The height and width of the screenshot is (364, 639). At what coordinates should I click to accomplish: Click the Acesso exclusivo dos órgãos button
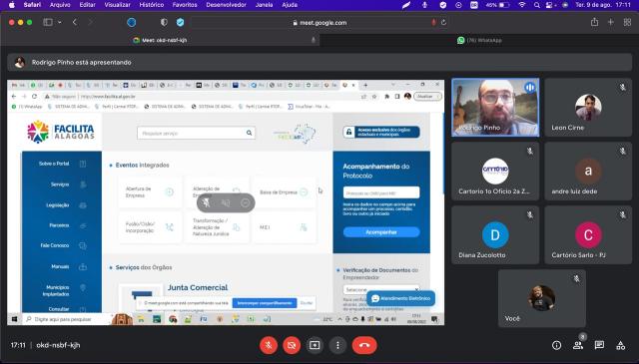pyautogui.click(x=381, y=132)
